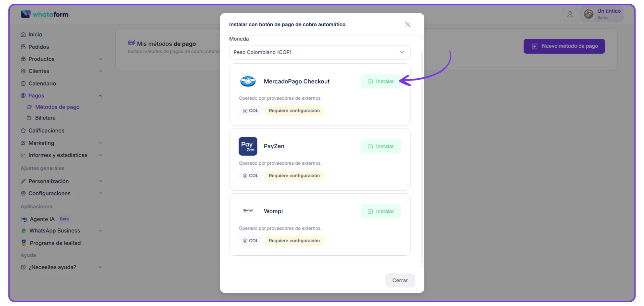Click the Un tintico store avatar
Viewport: 644px width, 306px height.
[x=589, y=14]
